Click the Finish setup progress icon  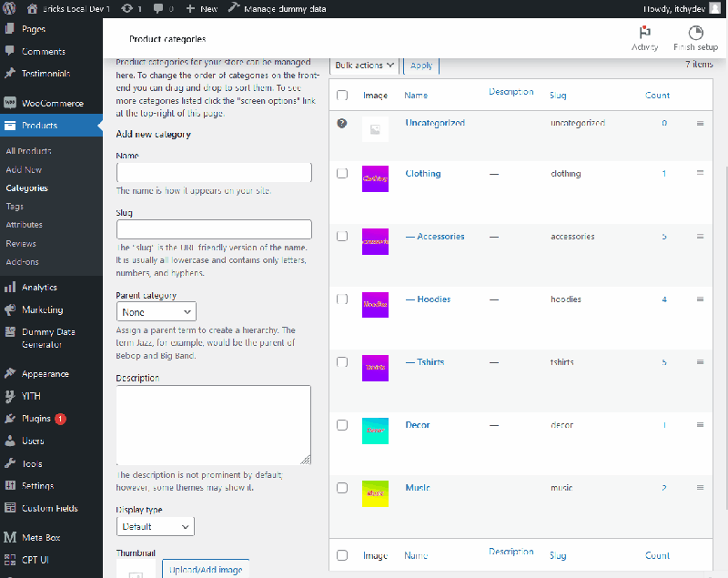click(x=695, y=35)
